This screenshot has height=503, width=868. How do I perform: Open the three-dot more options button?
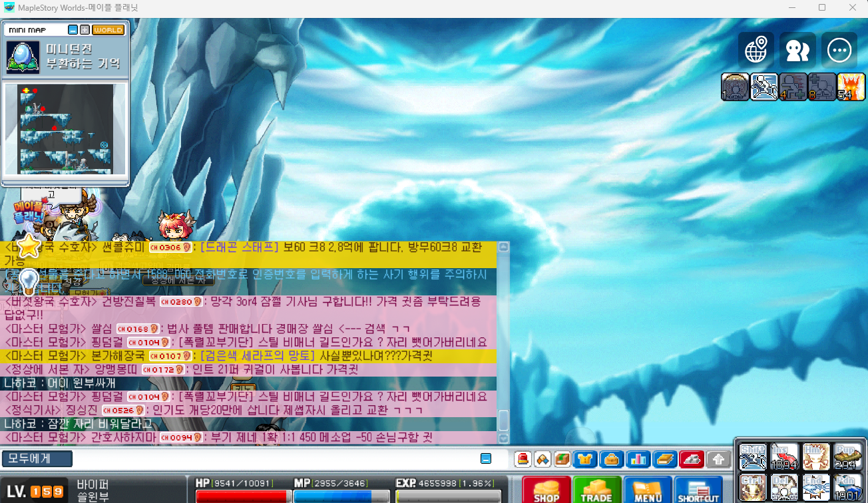(839, 50)
